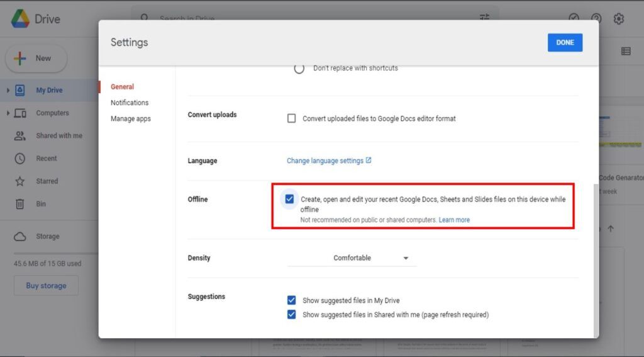Click the offline ready checkmark icon
The width and height of the screenshot is (644, 357).
[x=574, y=18]
